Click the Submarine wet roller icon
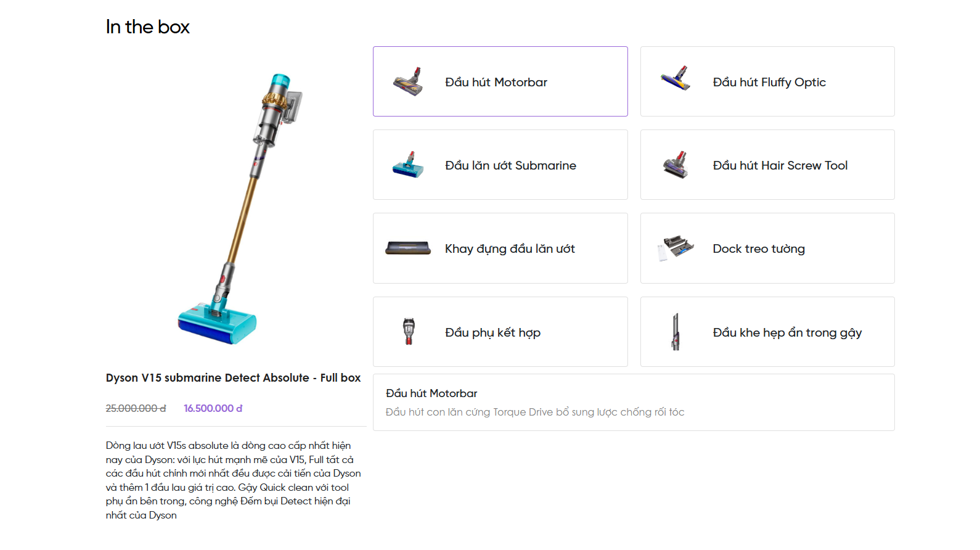 point(408,165)
